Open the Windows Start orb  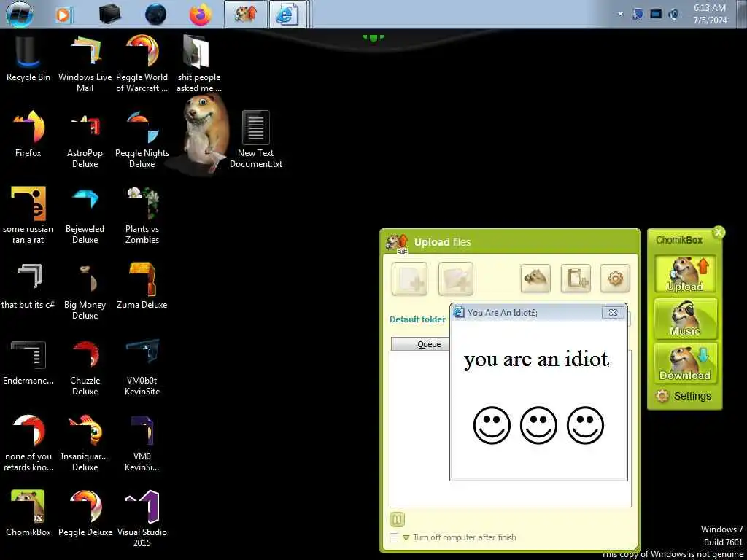coord(20,14)
